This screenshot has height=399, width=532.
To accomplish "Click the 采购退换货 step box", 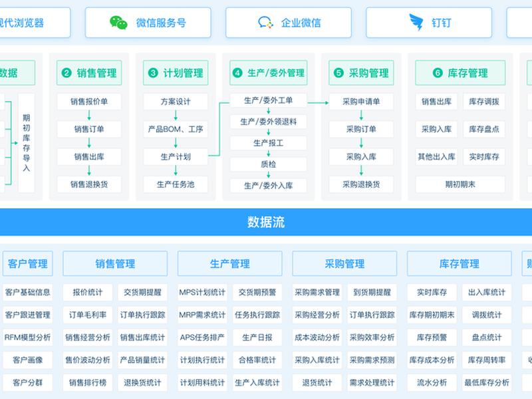I will [361, 185].
